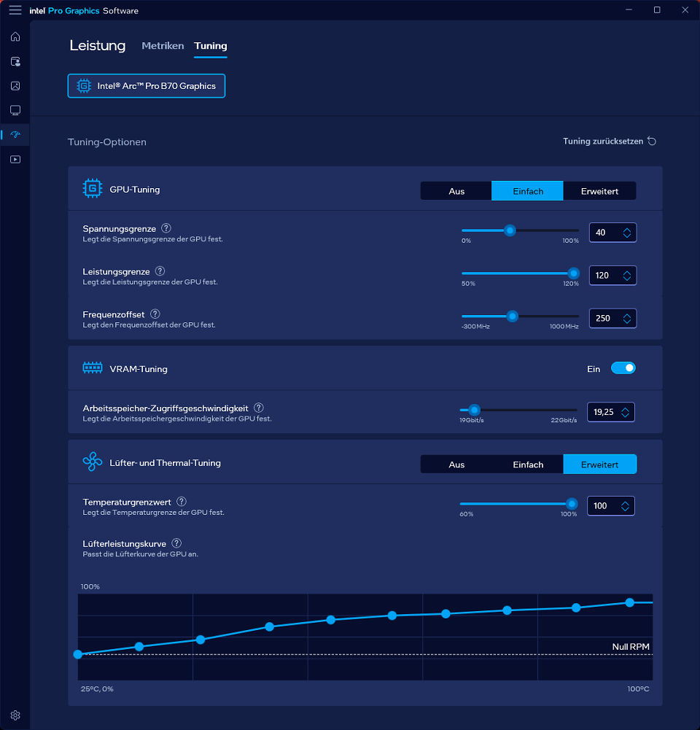Select the last fan curve point near 100°C
700x730 pixels.
coord(630,602)
